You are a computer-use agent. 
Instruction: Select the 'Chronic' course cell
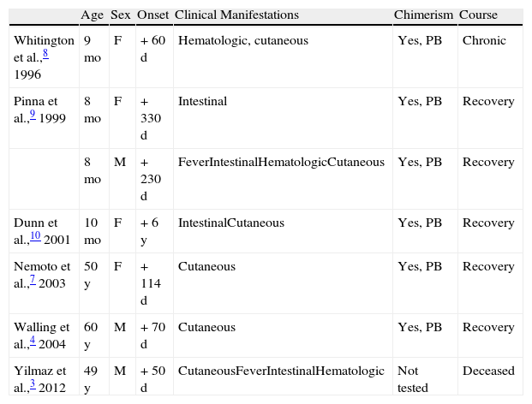(x=483, y=40)
